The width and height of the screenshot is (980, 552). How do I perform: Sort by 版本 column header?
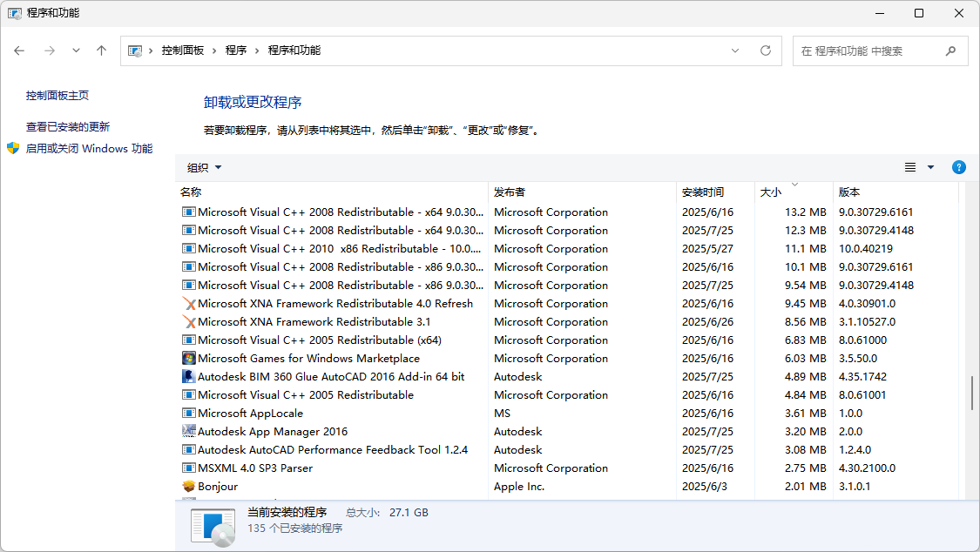(895, 192)
